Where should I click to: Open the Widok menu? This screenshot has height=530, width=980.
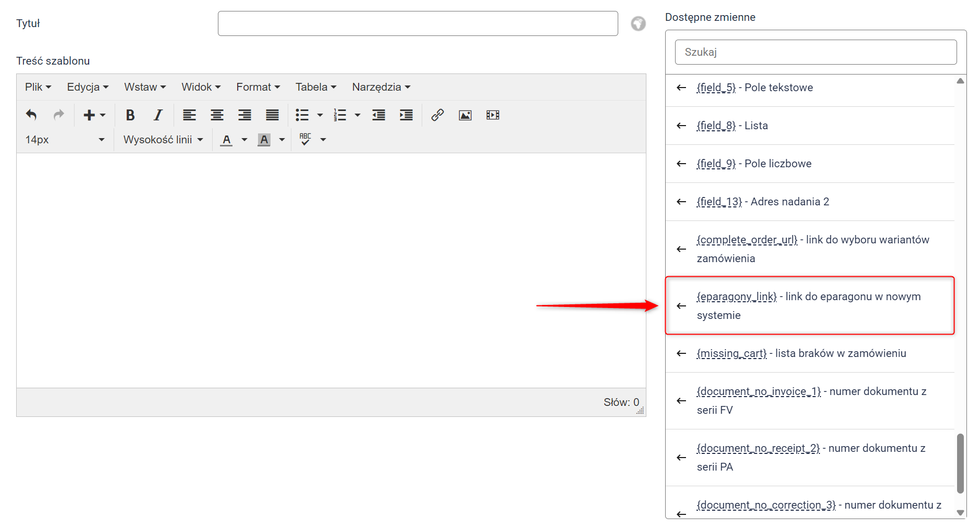[201, 87]
